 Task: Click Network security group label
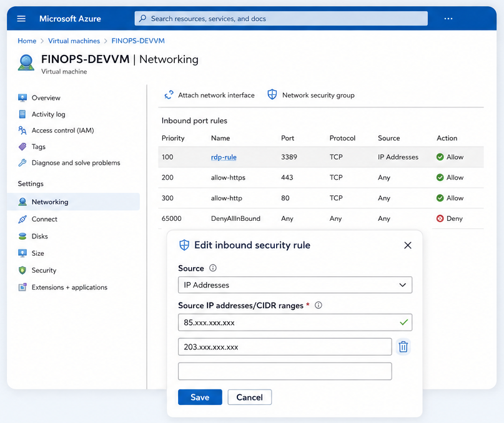click(x=319, y=95)
